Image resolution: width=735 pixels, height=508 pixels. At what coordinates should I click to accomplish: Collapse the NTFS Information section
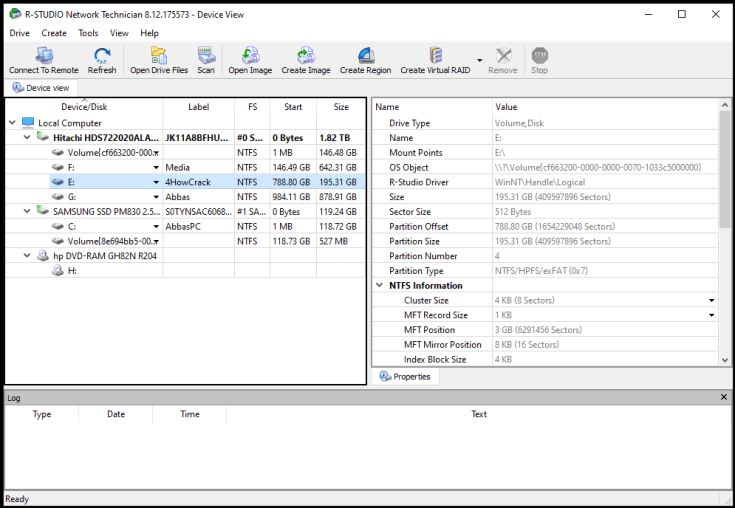click(380, 285)
